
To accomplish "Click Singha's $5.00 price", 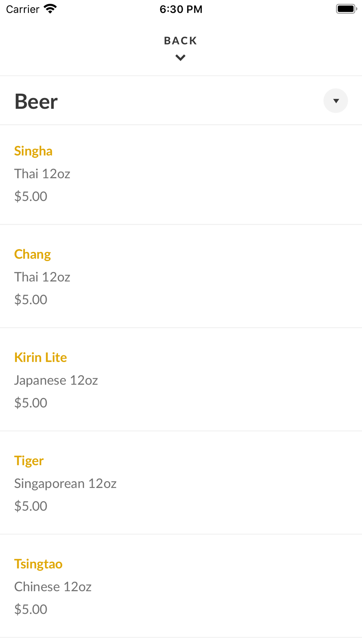I will pos(31,196).
